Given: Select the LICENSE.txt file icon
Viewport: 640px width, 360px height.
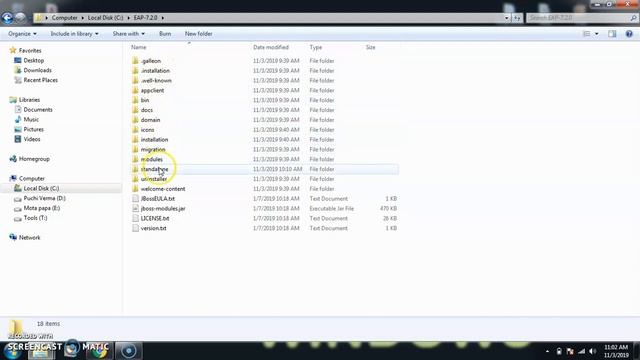Looking at the screenshot, I should 135,218.
